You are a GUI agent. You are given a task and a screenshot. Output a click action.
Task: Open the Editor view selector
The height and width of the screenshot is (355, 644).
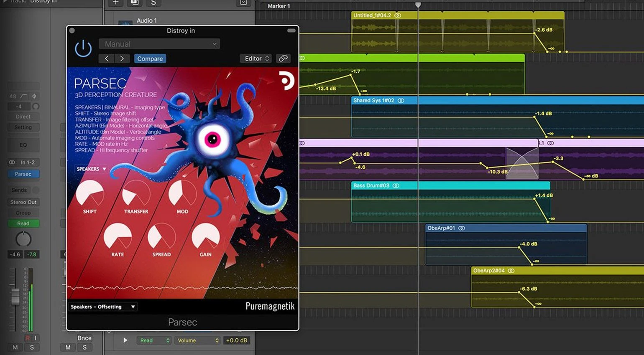pyautogui.click(x=256, y=58)
